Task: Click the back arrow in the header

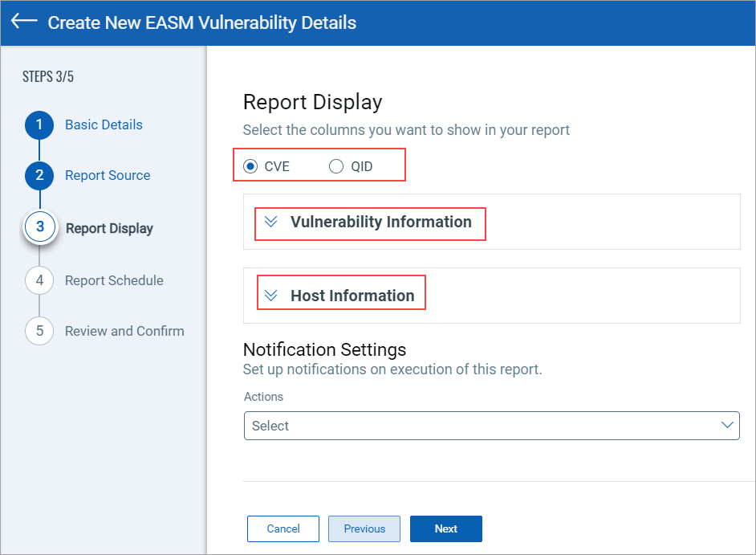Action: point(24,21)
